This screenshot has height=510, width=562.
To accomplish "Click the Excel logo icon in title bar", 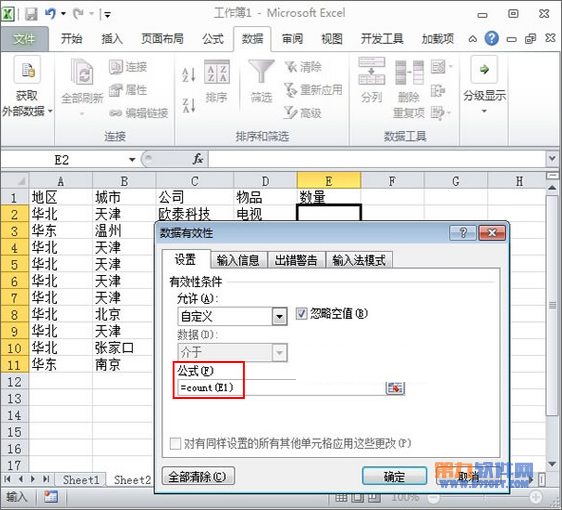I will coord(8,14).
